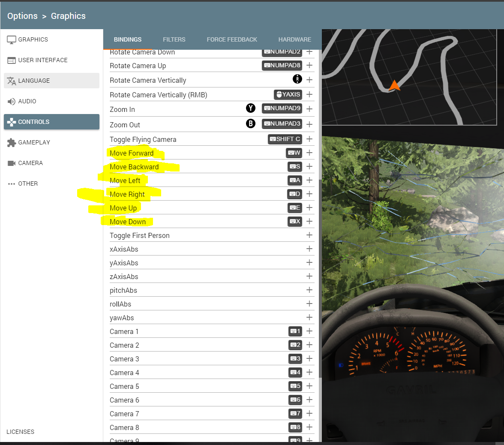
Task: Select the Controls sidebar item
Action: 51,122
